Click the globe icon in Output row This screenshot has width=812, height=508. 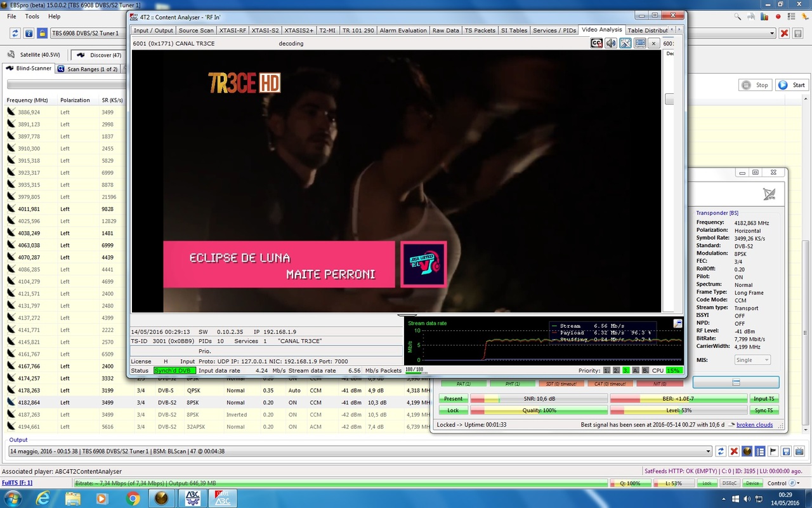click(x=747, y=451)
